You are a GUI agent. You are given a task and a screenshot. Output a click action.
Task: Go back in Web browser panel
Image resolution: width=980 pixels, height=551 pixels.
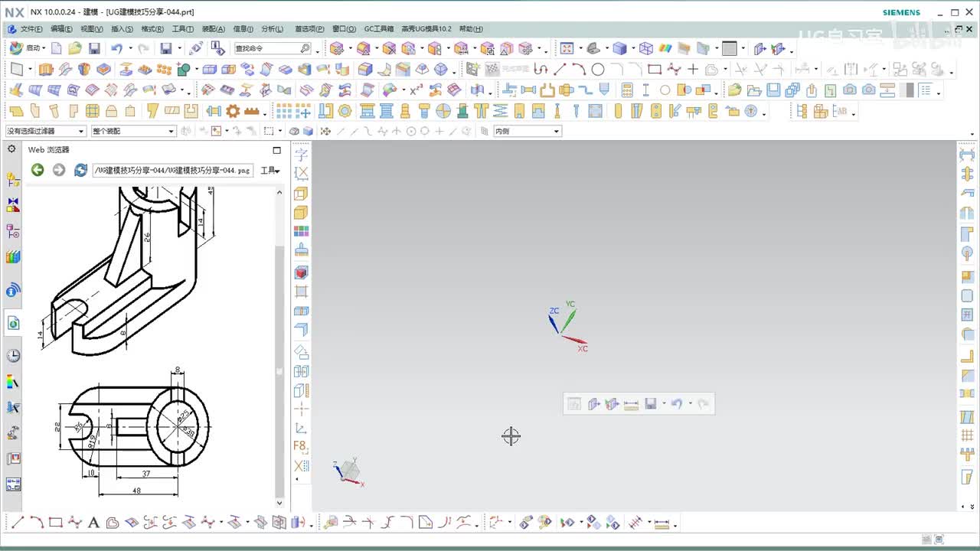(x=37, y=170)
